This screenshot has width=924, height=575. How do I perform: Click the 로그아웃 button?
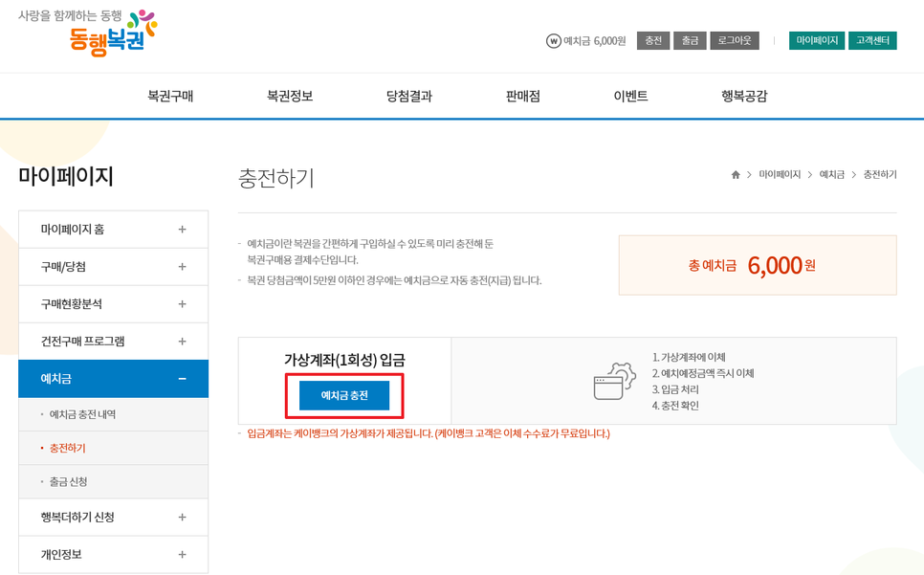click(x=735, y=40)
